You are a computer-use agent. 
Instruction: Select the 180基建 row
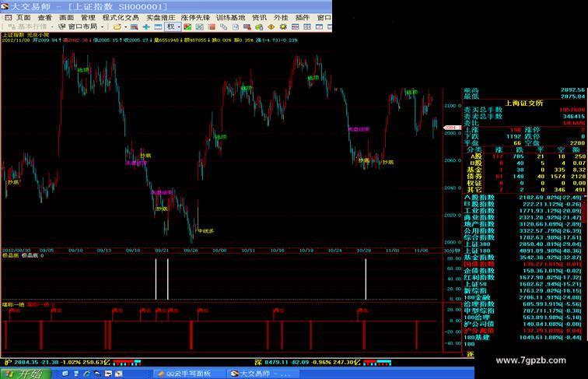pyautogui.click(x=524, y=337)
